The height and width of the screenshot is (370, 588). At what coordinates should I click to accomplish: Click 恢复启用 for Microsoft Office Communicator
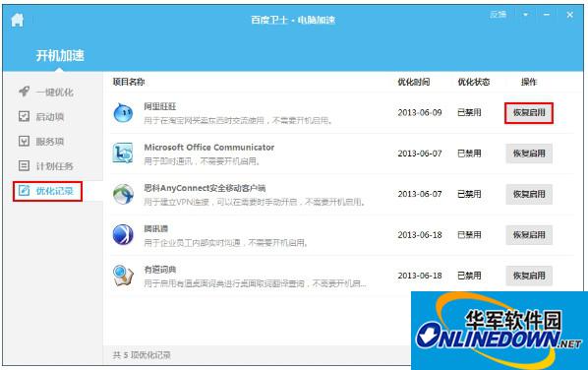click(529, 154)
